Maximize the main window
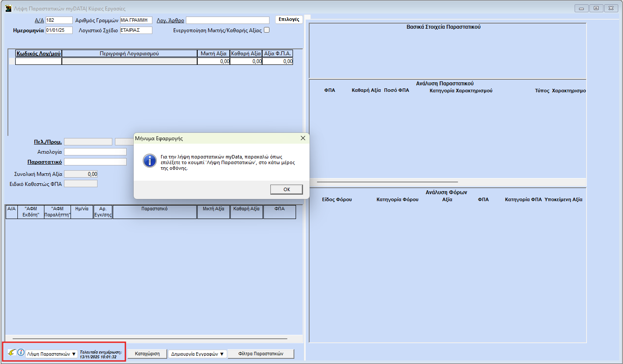This screenshot has height=364, width=623. [596, 8]
